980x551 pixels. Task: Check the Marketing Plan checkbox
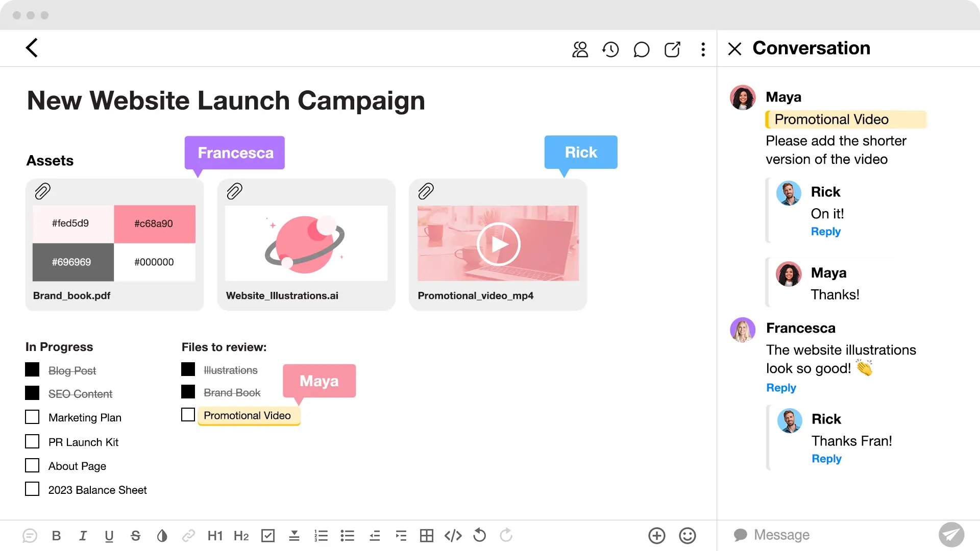click(32, 417)
